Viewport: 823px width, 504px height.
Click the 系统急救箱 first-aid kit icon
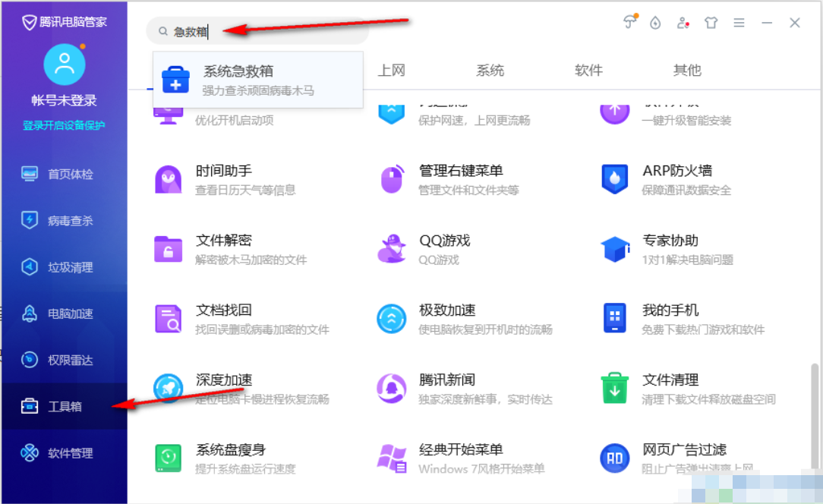[175, 80]
